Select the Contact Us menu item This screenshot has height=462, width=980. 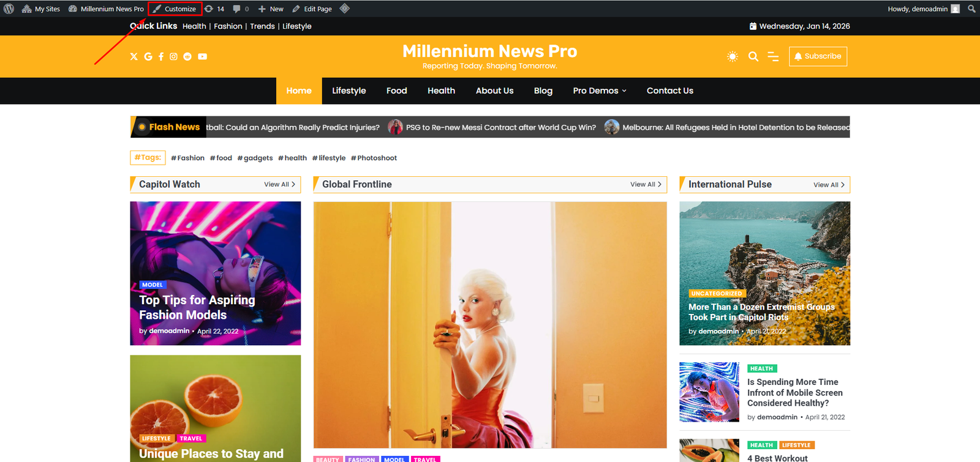point(669,91)
